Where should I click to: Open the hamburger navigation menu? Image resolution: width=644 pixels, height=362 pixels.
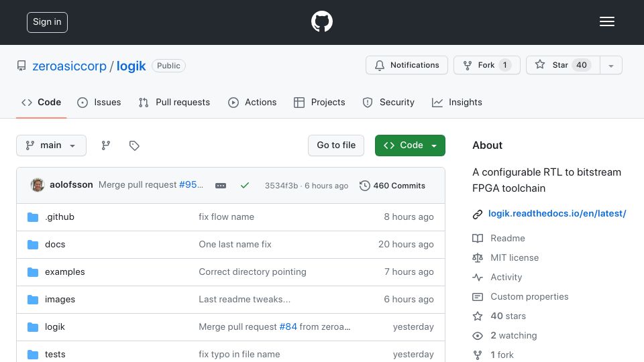click(606, 21)
